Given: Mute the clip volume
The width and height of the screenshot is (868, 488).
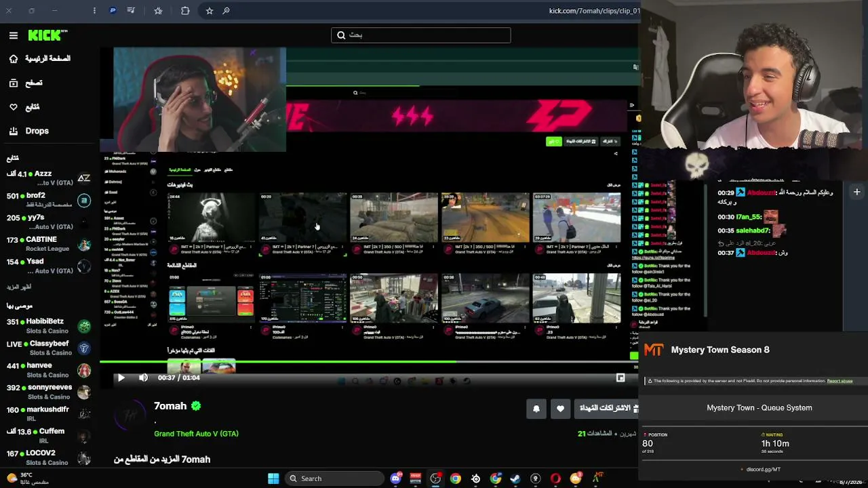Looking at the screenshot, I should (x=143, y=378).
